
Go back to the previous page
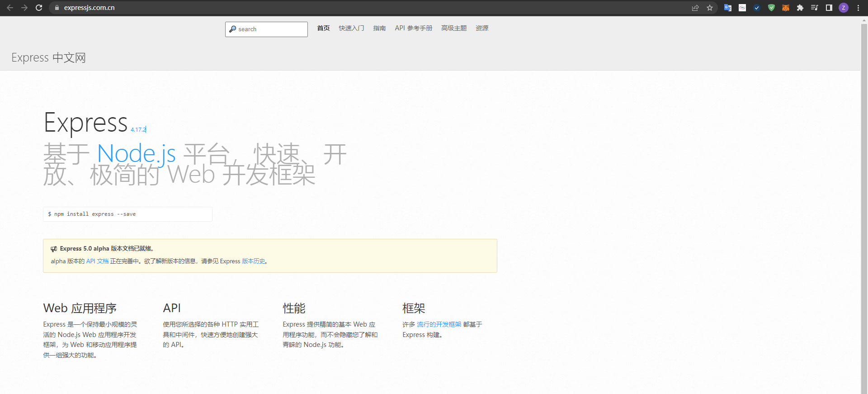coord(10,8)
